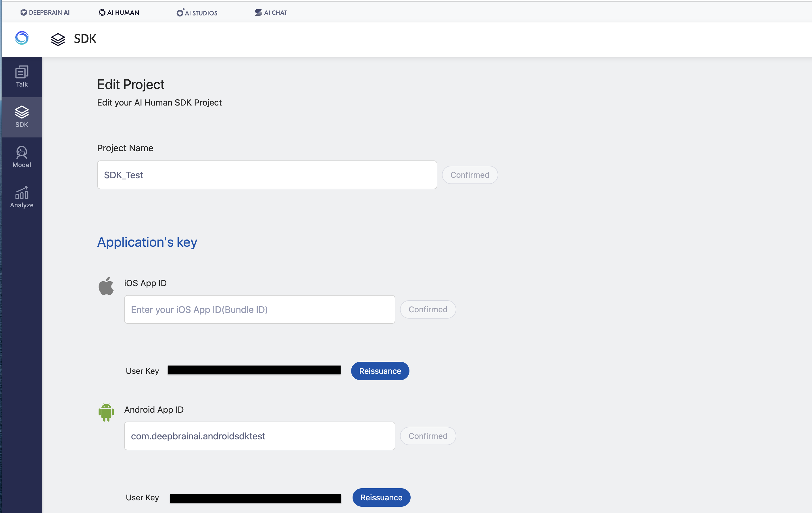Open the Analyze chart icon in sidebar
This screenshot has height=513, width=812.
click(x=22, y=193)
